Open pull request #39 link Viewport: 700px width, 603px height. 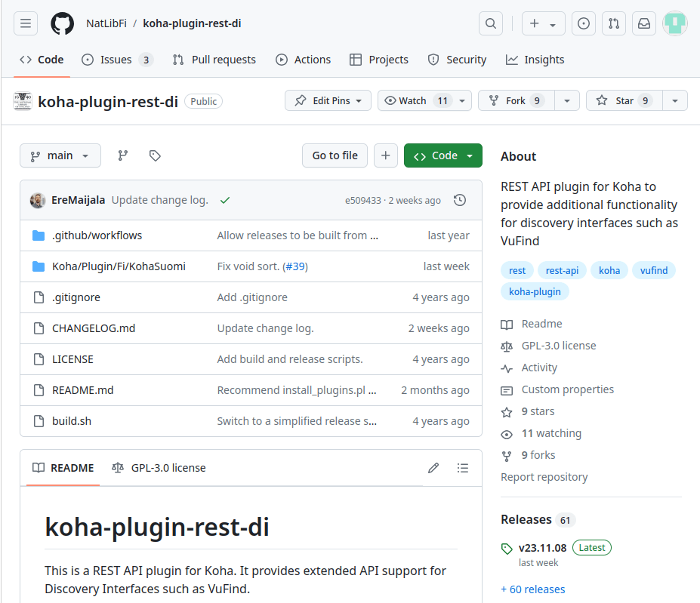point(295,266)
